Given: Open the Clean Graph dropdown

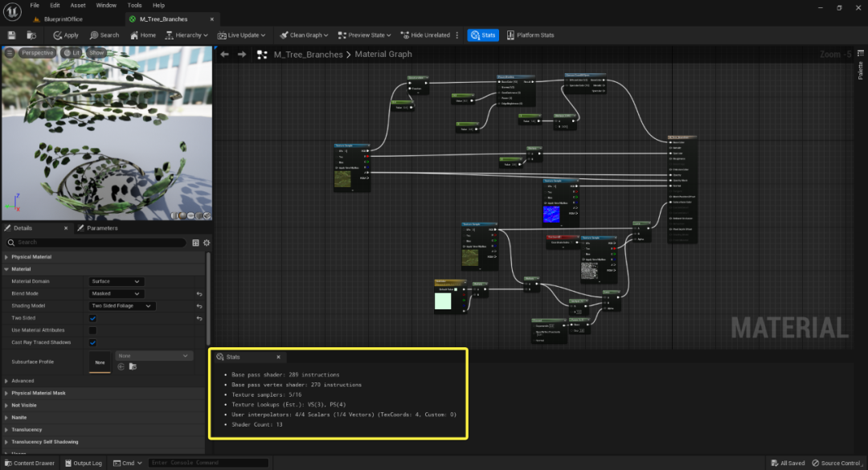Looking at the screenshot, I should point(304,35).
